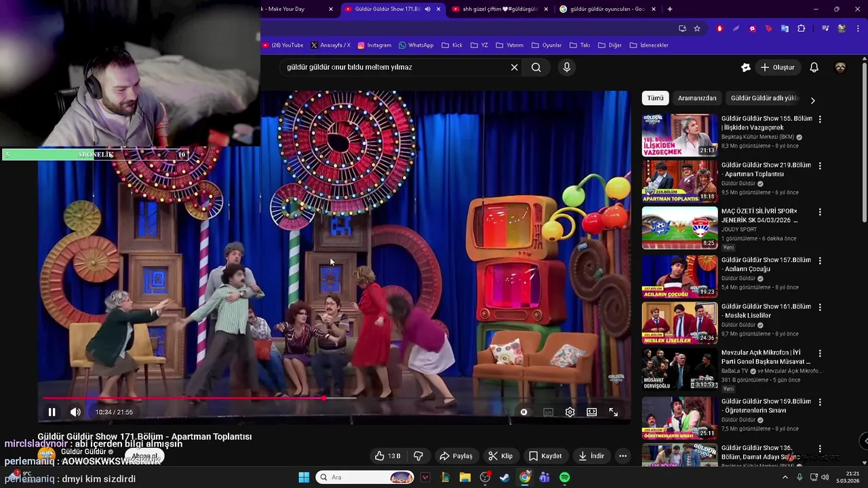Open a new browser tab
The height and width of the screenshot is (488, 868).
[x=670, y=9]
